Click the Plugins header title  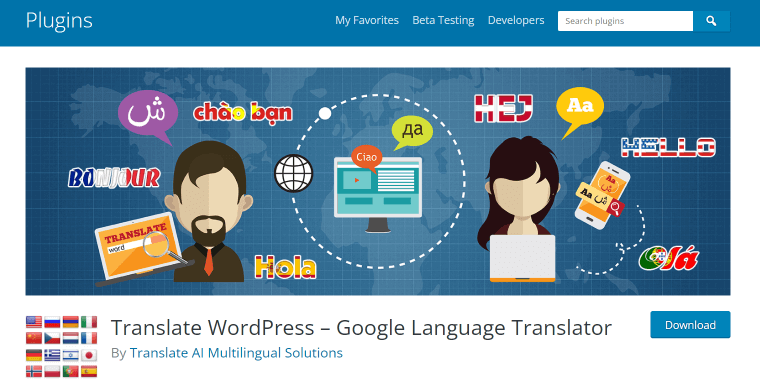tap(59, 20)
